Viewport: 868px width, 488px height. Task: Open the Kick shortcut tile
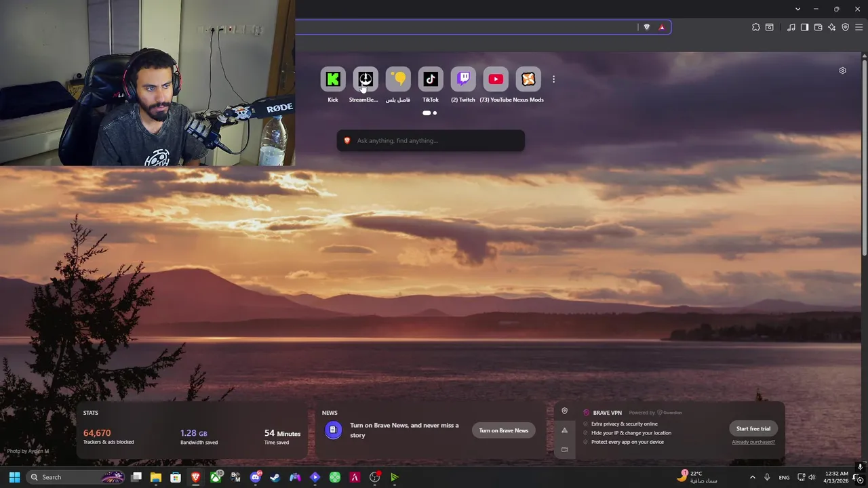[333, 79]
